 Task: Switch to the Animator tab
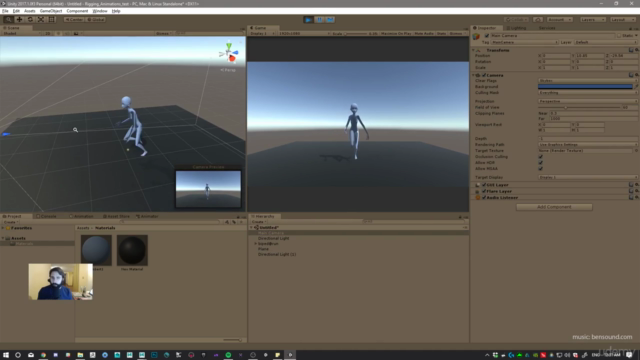click(x=147, y=216)
